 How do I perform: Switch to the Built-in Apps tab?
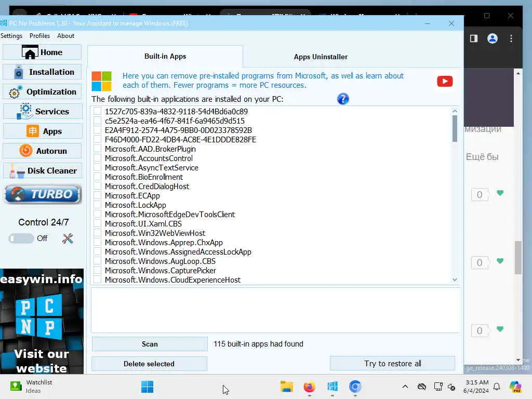point(165,56)
